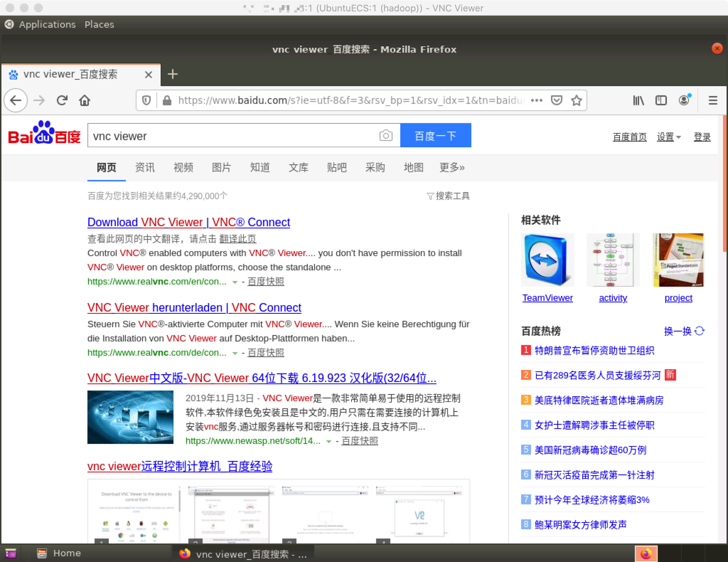Image resolution: width=728 pixels, height=562 pixels.
Task: Open hot topic 特朗普宣布暂停资助世卫组织
Action: pos(594,350)
